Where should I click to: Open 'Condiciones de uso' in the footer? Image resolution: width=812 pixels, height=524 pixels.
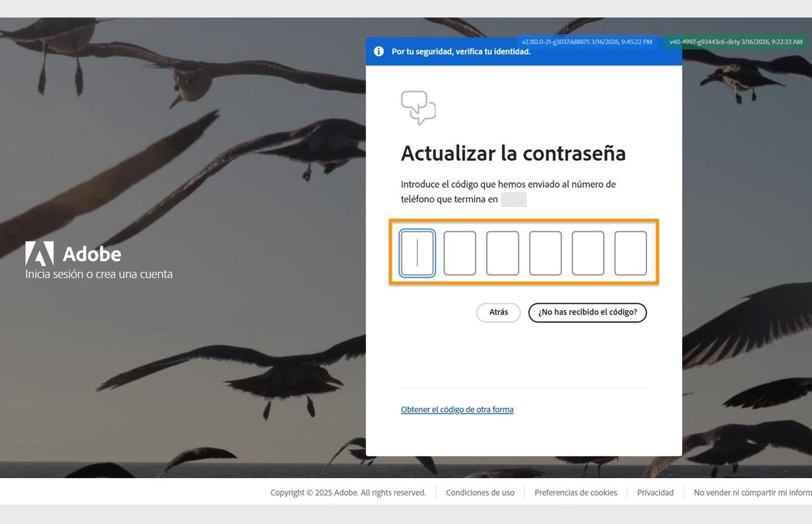[480, 493]
